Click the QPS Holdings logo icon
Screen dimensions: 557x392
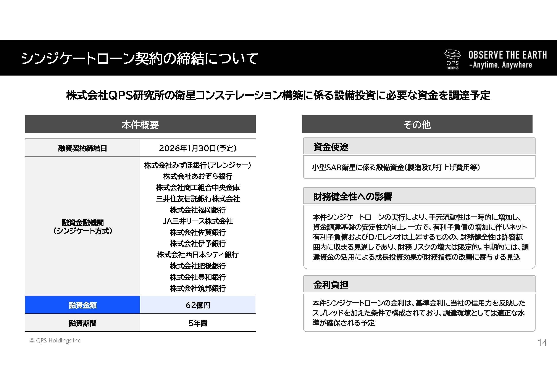pos(452,60)
